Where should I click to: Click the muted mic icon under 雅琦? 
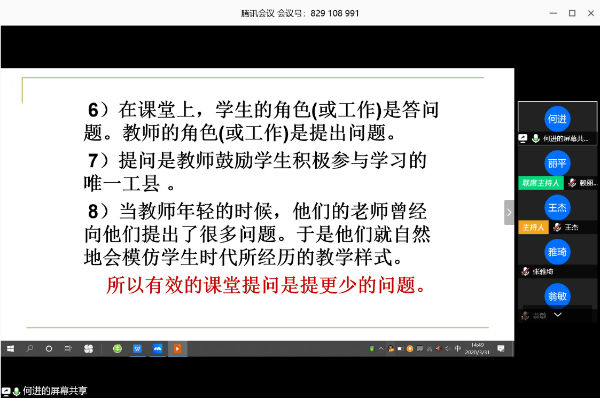click(525, 271)
